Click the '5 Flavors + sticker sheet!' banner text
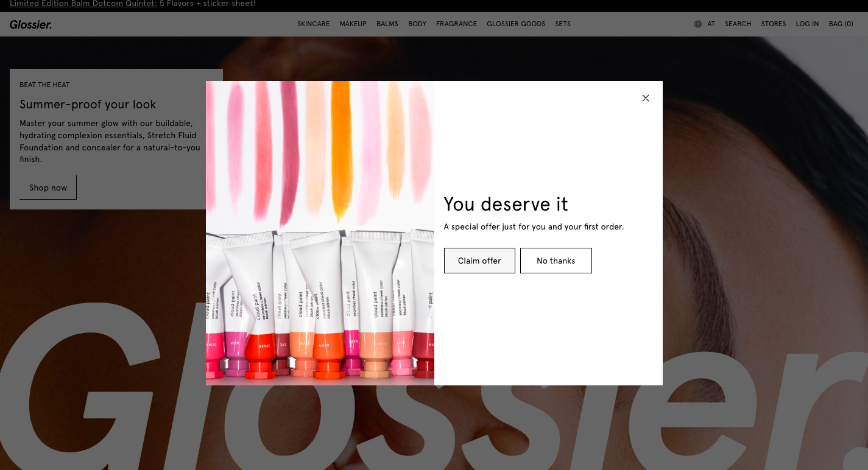This screenshot has height=470, width=868. [208, 4]
